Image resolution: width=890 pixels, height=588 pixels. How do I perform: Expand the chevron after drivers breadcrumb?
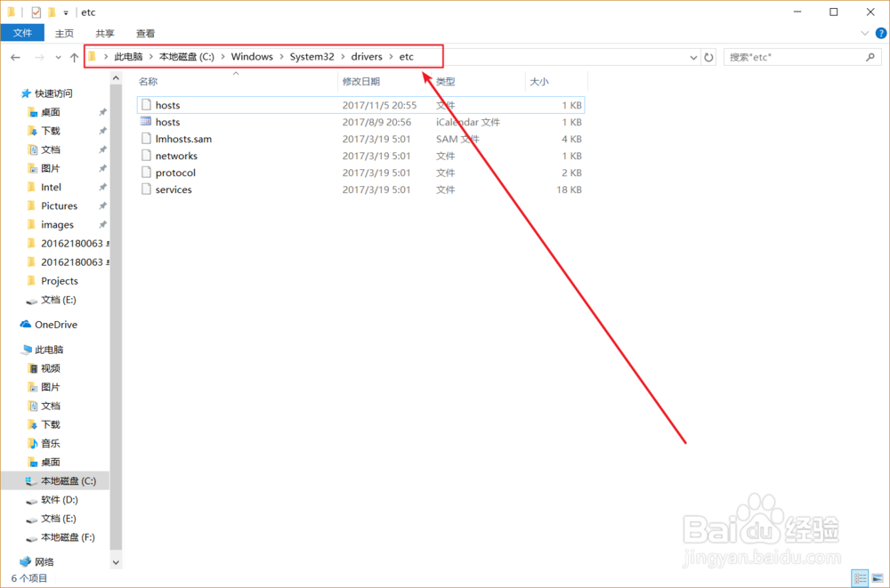391,57
